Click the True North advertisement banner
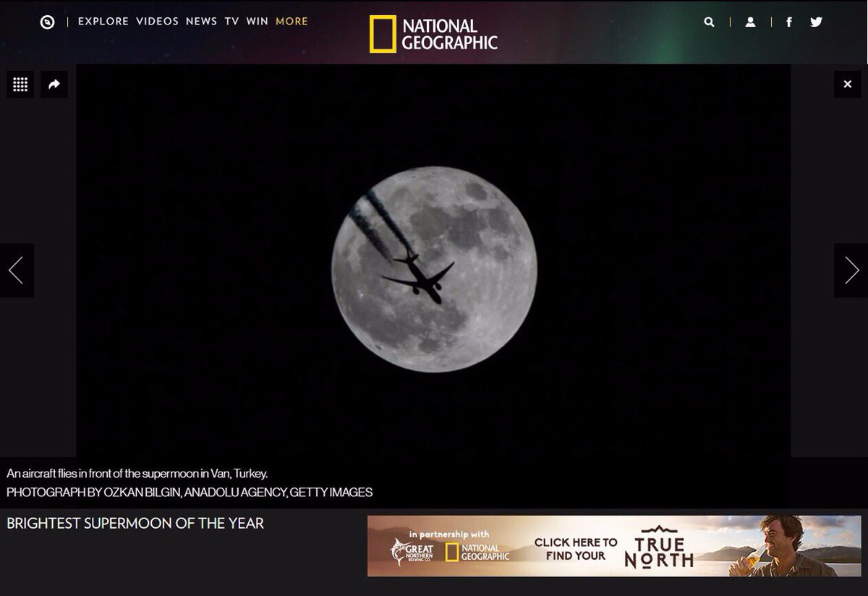The image size is (868, 596). 614,546
